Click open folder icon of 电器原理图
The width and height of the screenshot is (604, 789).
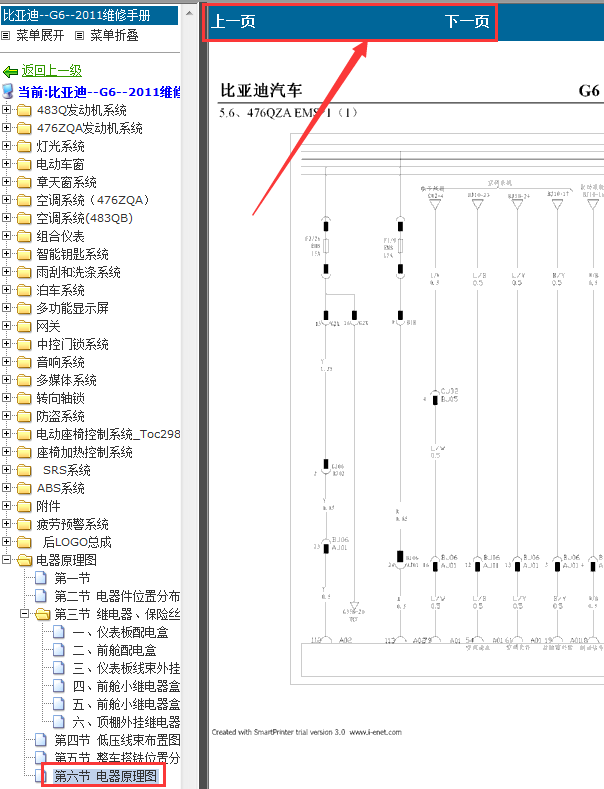pyautogui.click(x=24, y=560)
